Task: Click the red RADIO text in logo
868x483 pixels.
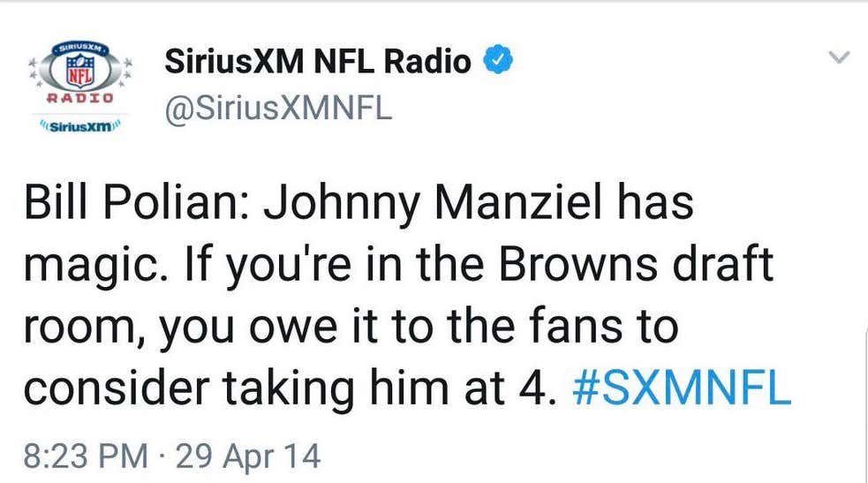Action: click(80, 98)
